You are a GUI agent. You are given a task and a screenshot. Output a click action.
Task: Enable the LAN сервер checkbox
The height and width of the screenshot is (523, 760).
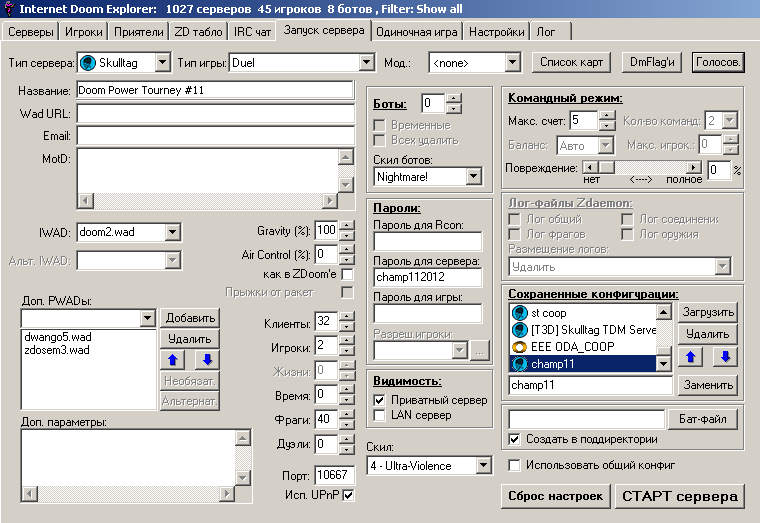pyautogui.click(x=380, y=415)
